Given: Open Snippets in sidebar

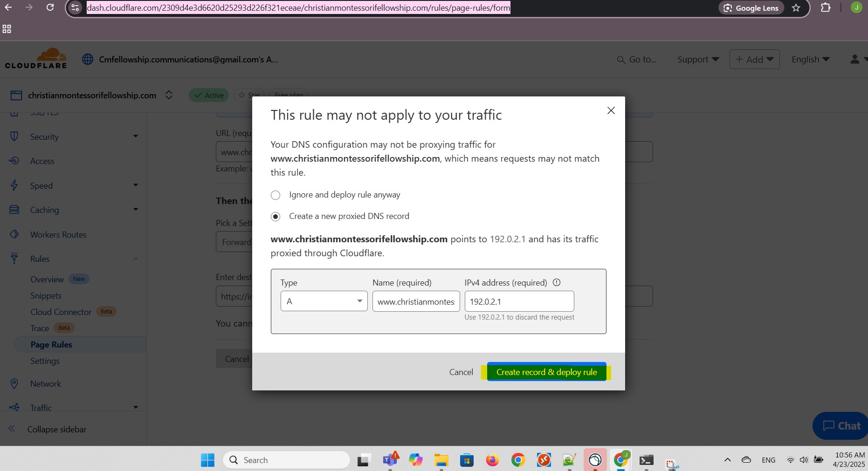Looking at the screenshot, I should click(46, 295).
